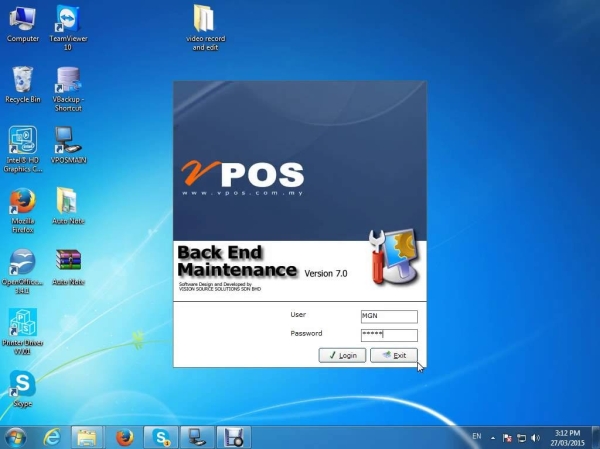Open the Auto Note WinRAR archive
This screenshot has height=449, width=600.
pos(68,267)
